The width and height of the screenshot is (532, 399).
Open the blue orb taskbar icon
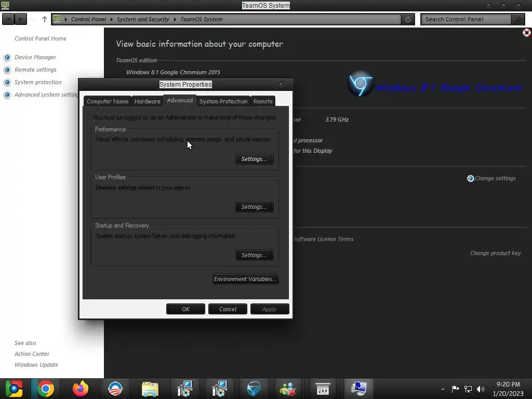point(254,389)
